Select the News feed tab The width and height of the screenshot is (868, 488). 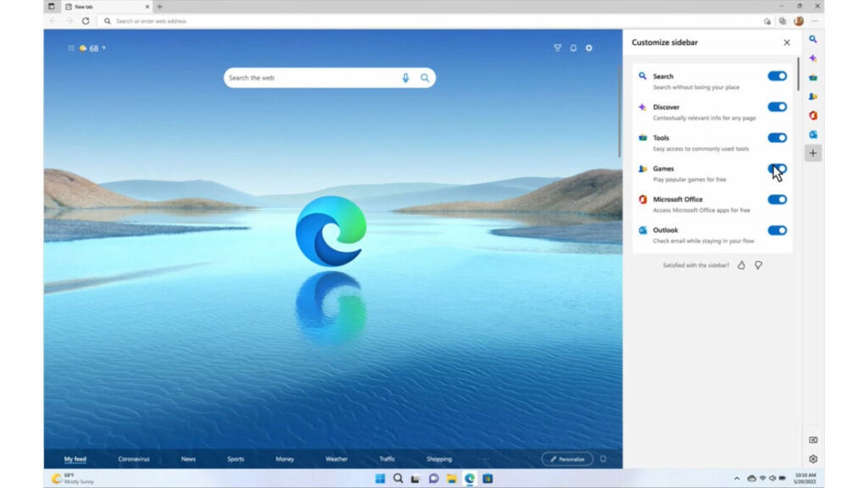click(x=188, y=459)
